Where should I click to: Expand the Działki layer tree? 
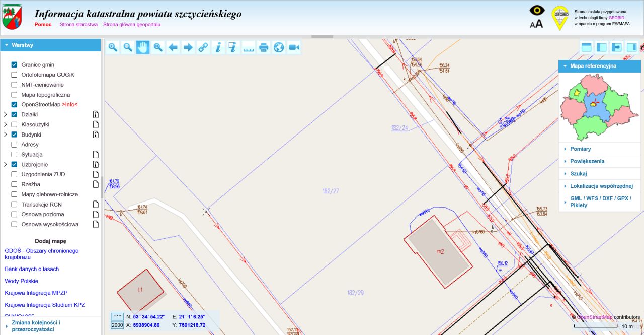tap(6, 114)
